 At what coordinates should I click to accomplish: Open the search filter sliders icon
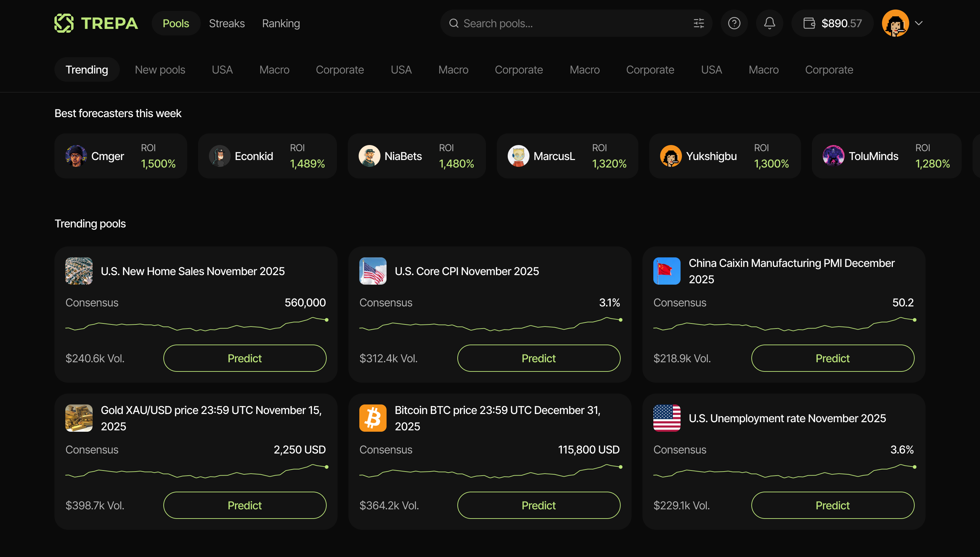[699, 23]
